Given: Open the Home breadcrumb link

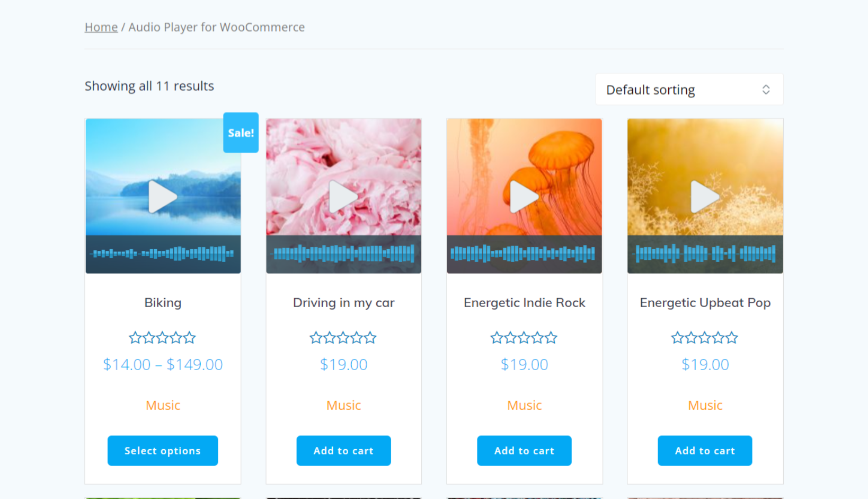Looking at the screenshot, I should click(101, 27).
